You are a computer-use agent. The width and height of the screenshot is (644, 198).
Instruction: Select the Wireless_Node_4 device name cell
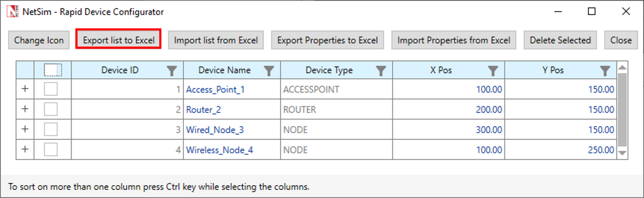click(x=231, y=150)
